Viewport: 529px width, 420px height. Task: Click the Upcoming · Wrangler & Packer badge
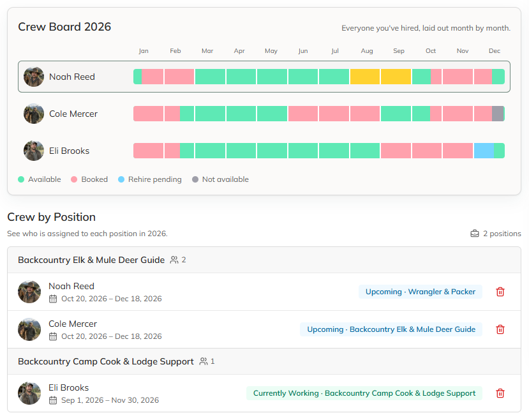click(421, 292)
